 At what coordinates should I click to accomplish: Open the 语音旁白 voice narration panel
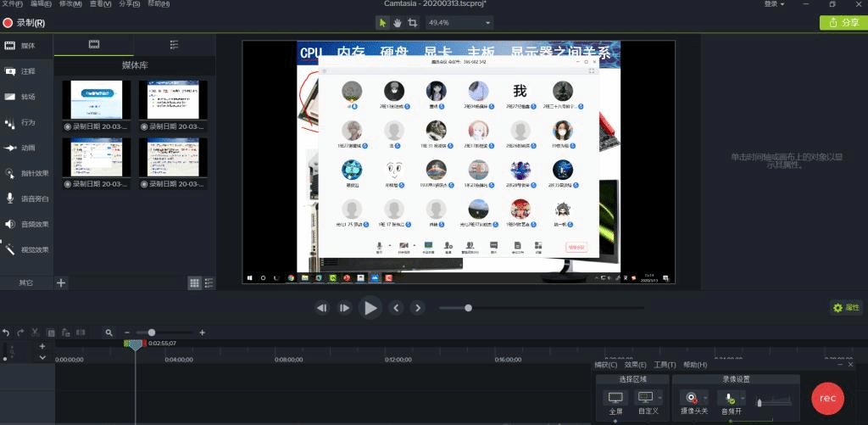[x=27, y=199]
